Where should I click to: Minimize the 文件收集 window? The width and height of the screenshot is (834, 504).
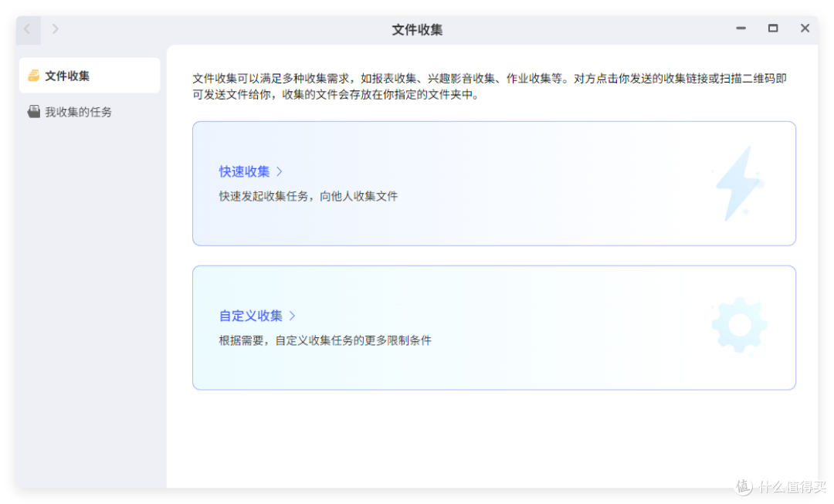tap(741, 29)
